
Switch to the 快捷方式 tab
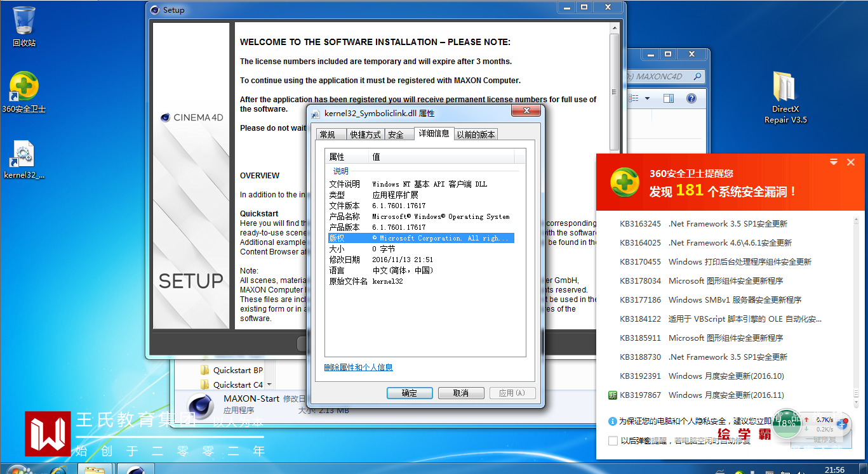click(x=366, y=135)
